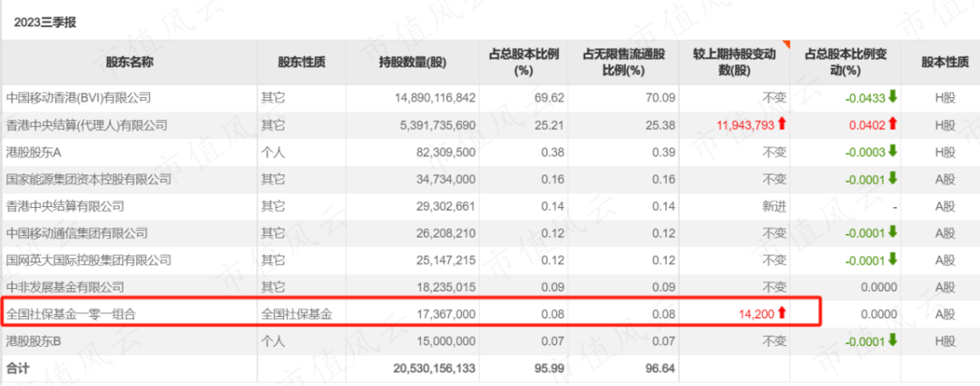The image size is (980, 386).
Task: Click the red 11,943,793 change value
Action: coord(746,125)
